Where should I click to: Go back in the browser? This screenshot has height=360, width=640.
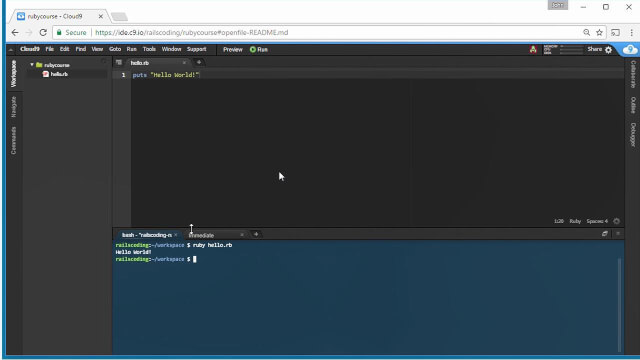[15, 33]
